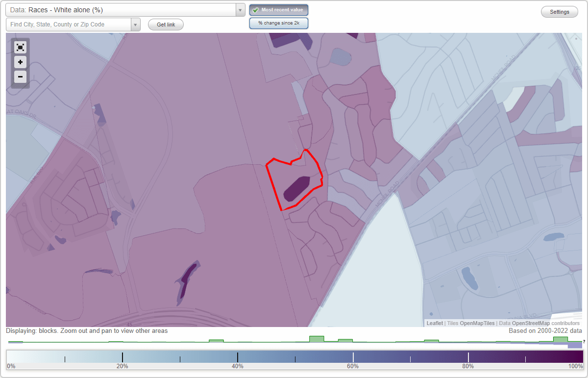The width and height of the screenshot is (588, 378).
Task: Click the Get link button
Action: click(166, 25)
